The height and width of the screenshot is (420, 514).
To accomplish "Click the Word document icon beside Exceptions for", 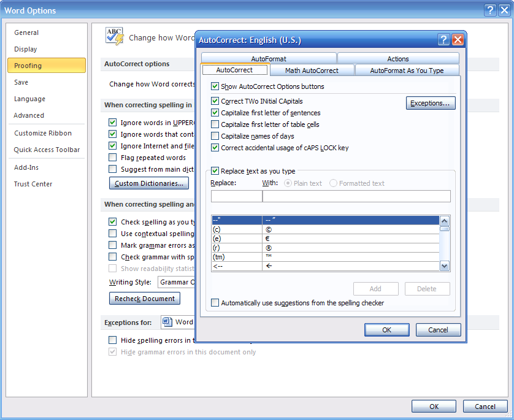I will point(167,322).
